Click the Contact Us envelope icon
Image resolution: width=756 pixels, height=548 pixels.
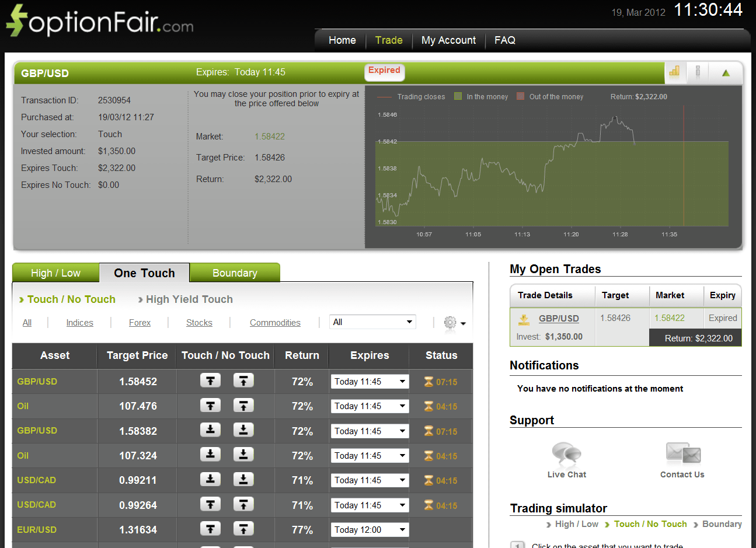coord(681,453)
